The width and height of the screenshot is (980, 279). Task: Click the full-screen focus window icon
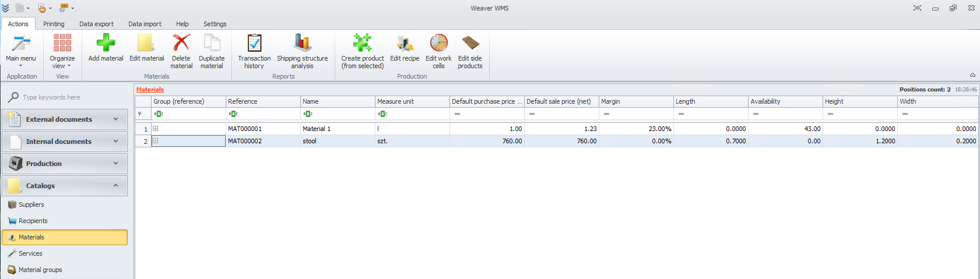[x=917, y=8]
